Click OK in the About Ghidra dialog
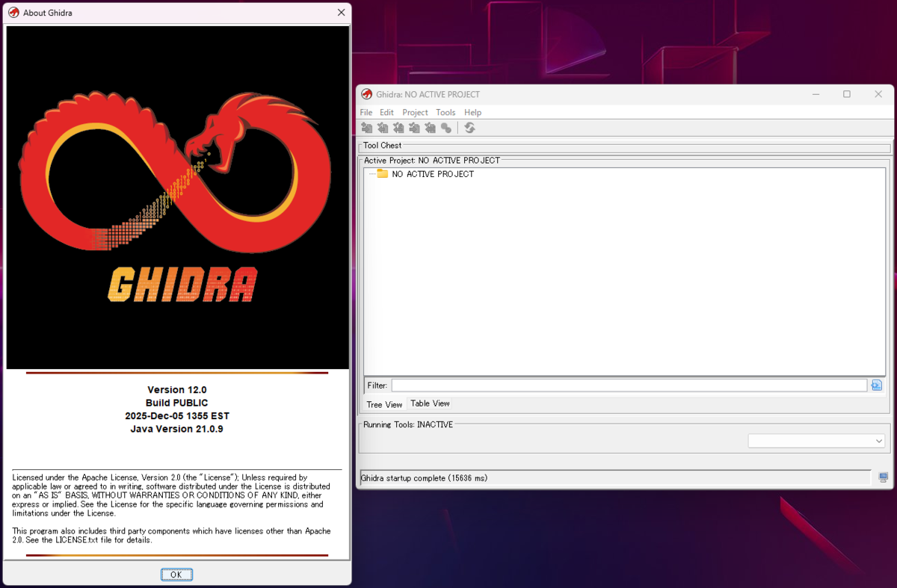This screenshot has height=588, width=897. (x=176, y=575)
